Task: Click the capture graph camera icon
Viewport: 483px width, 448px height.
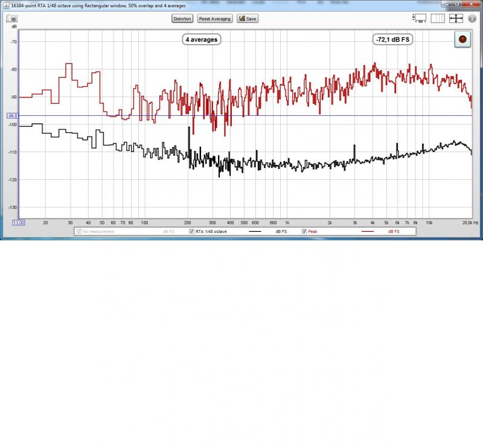Action: click(12, 19)
